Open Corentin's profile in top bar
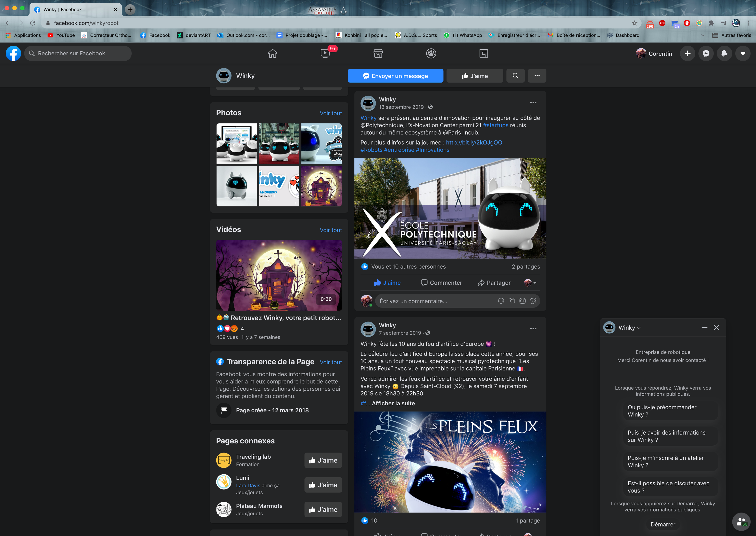756x536 pixels. pyautogui.click(x=654, y=53)
